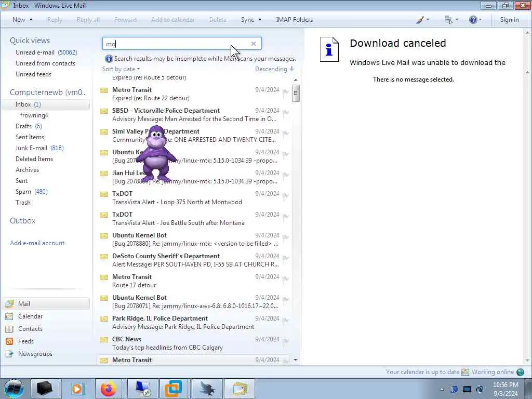The width and height of the screenshot is (532, 399).
Task: Flag the TxDOT Joe Battle South message
Action: pos(285,217)
